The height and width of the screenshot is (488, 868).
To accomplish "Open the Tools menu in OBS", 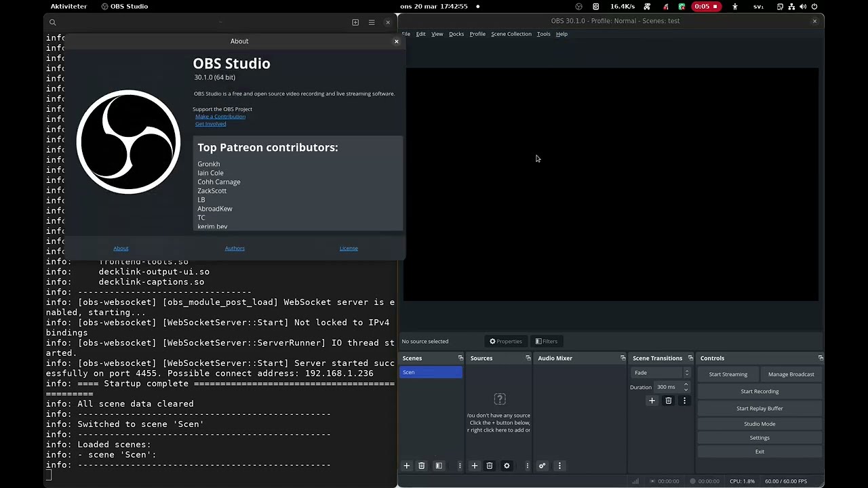I will click(x=544, y=34).
